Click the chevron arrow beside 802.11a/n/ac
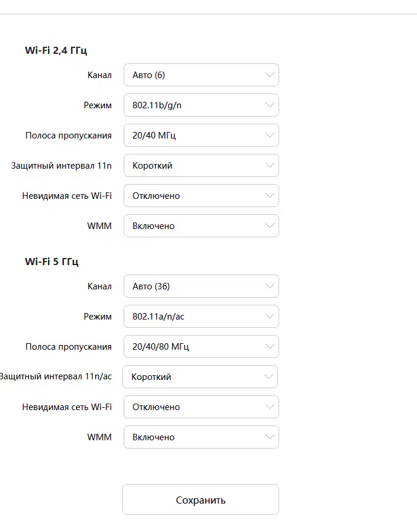The height and width of the screenshot is (532, 417). tap(270, 317)
